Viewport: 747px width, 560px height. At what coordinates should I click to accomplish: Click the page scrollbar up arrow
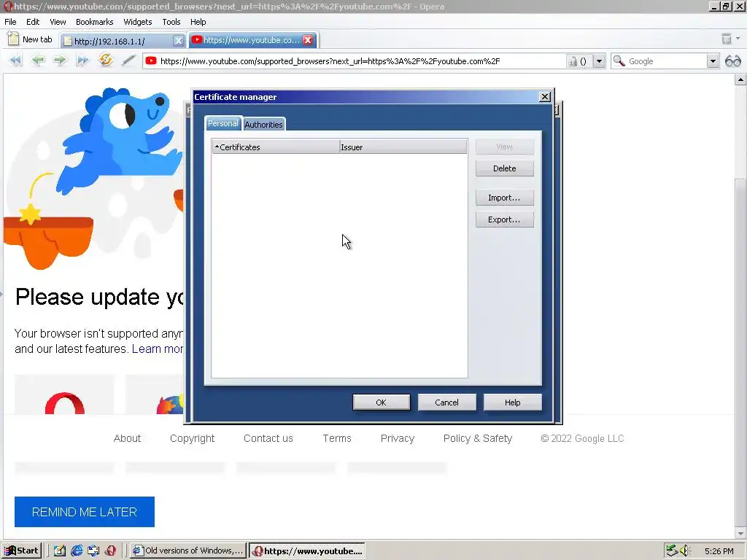click(740, 80)
